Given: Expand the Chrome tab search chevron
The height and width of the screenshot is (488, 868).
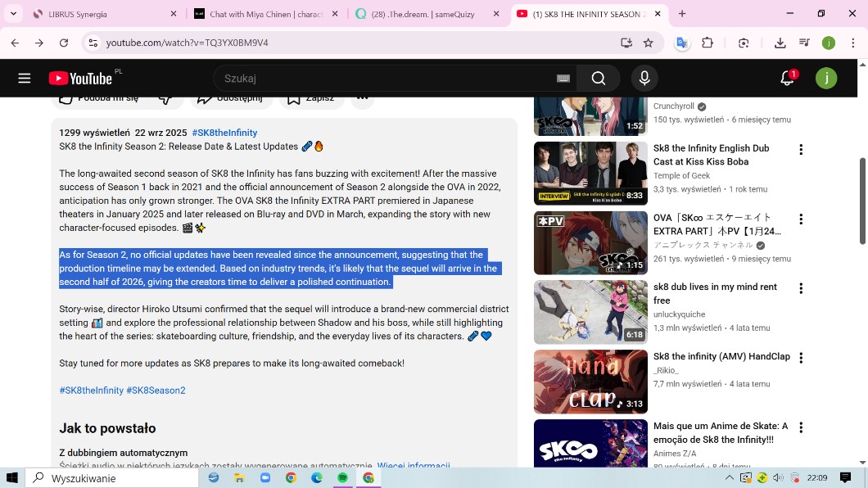Looking at the screenshot, I should (x=13, y=14).
